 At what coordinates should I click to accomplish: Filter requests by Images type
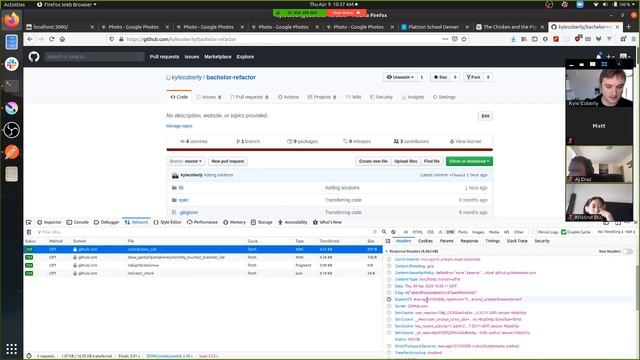[x=478, y=232]
